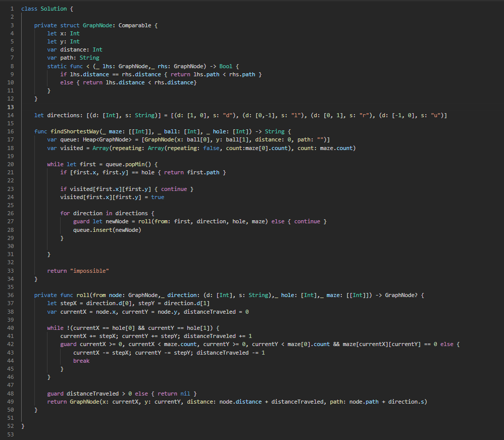Click "node.distance" on line 49
This screenshot has height=440, width=504.
(x=240, y=402)
